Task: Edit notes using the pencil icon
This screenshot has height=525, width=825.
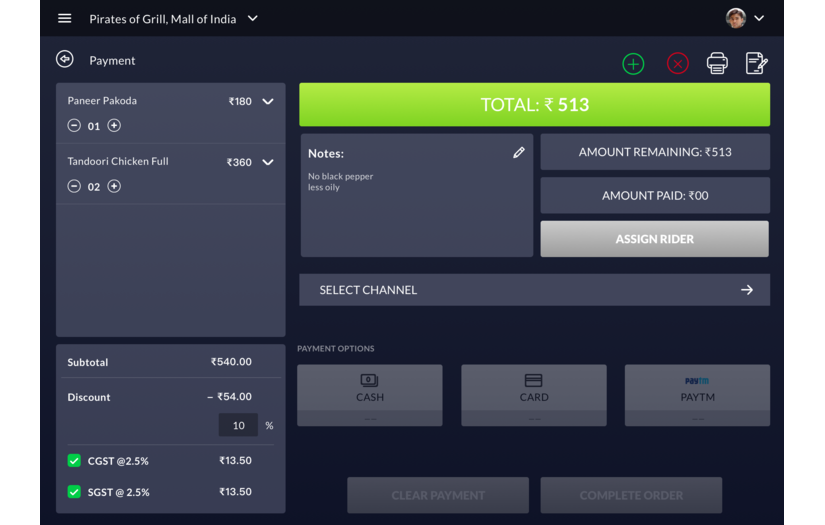Action: point(519,153)
